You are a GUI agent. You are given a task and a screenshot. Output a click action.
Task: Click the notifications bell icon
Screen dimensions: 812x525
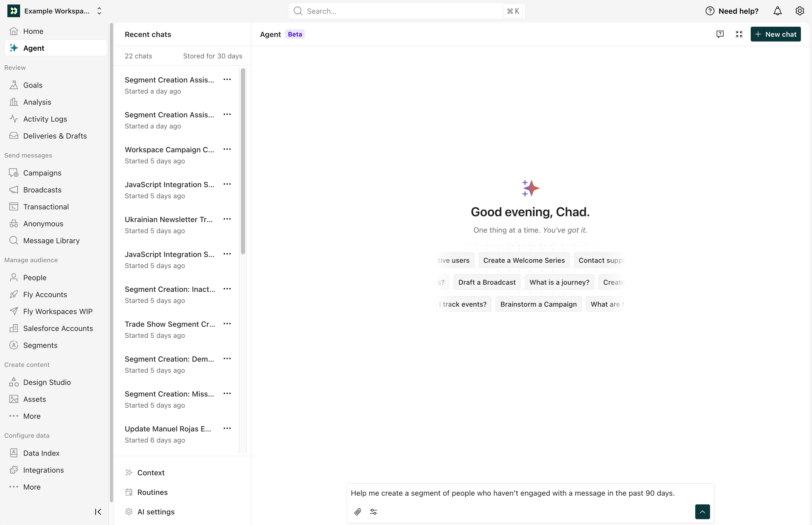pyautogui.click(x=777, y=11)
